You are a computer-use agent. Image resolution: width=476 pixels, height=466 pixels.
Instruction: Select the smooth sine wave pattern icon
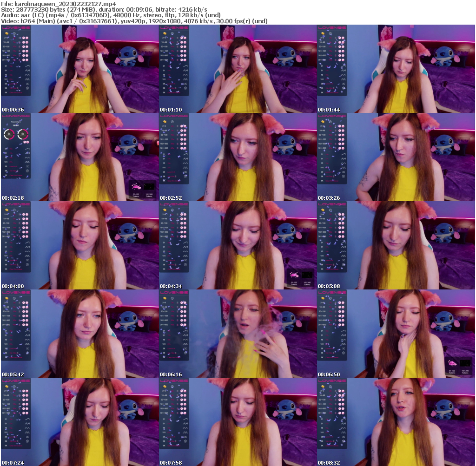coord(26,75)
